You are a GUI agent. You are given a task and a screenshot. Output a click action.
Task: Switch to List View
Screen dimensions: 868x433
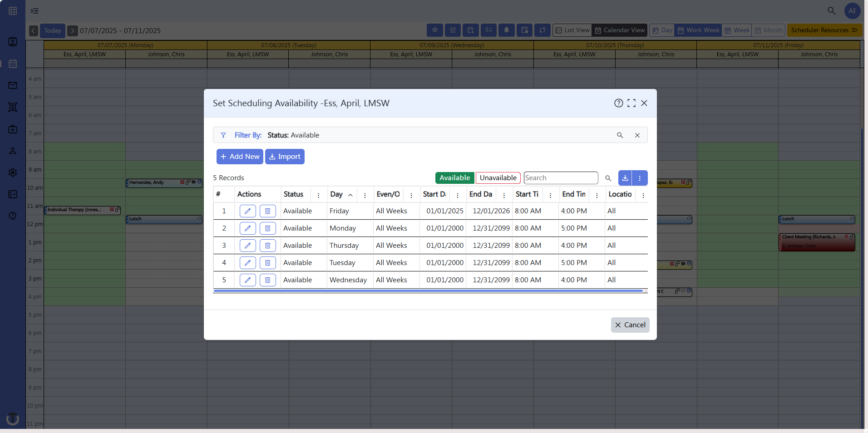pos(572,30)
